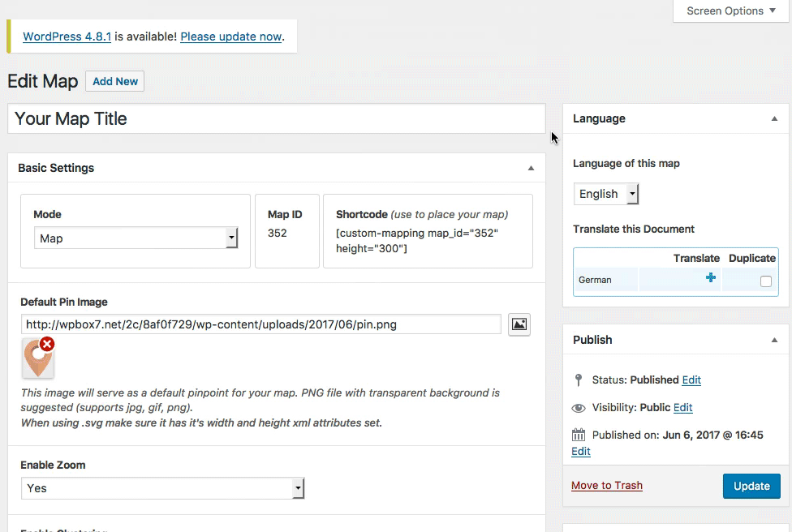Click the Move to Trash link

click(607, 486)
